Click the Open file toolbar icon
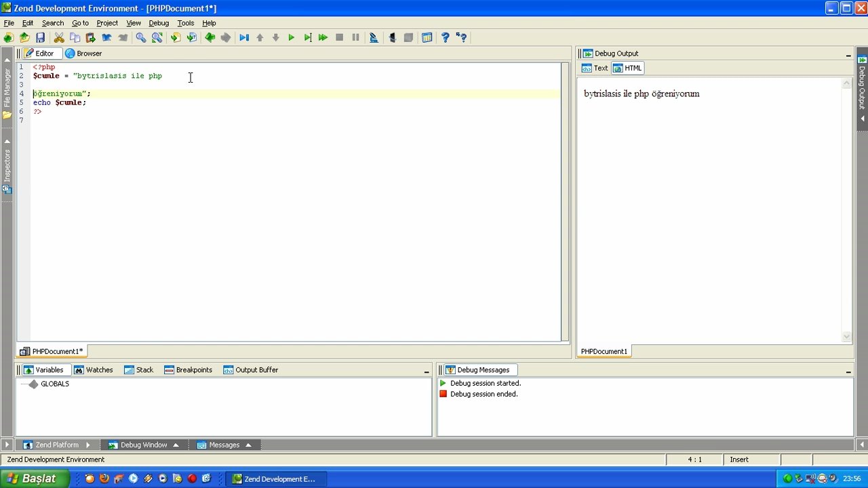This screenshot has height=488, width=868. [x=24, y=38]
